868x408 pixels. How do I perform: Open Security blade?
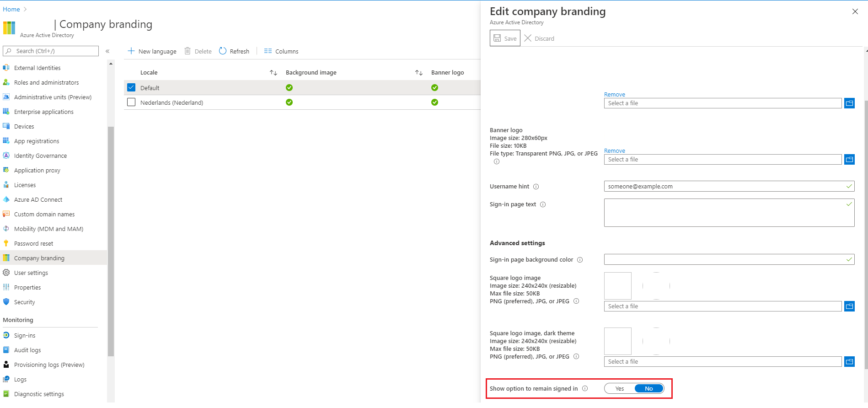24,302
